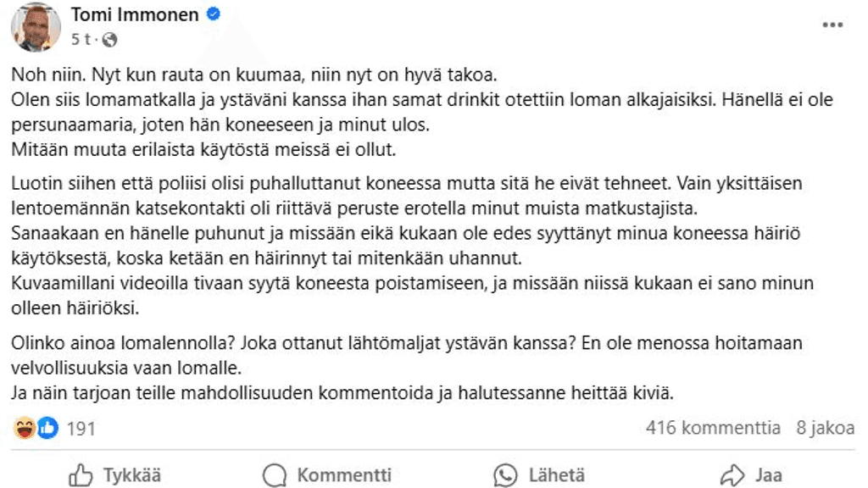The image size is (868, 488).
Task: Click Tomi Immonen's profile picture
Action: (35, 25)
